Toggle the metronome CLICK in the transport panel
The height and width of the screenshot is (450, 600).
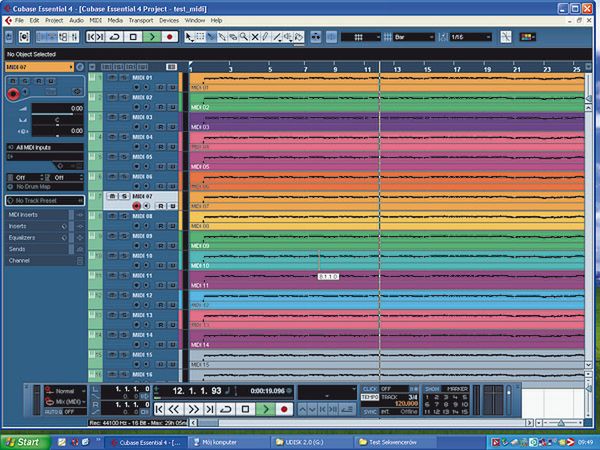pyautogui.click(x=370, y=388)
